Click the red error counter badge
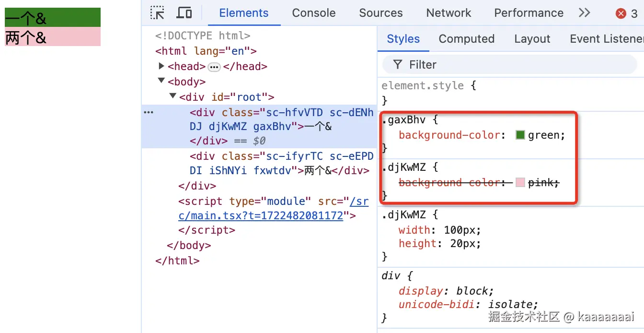This screenshot has width=644, height=333. pyautogui.click(x=621, y=13)
